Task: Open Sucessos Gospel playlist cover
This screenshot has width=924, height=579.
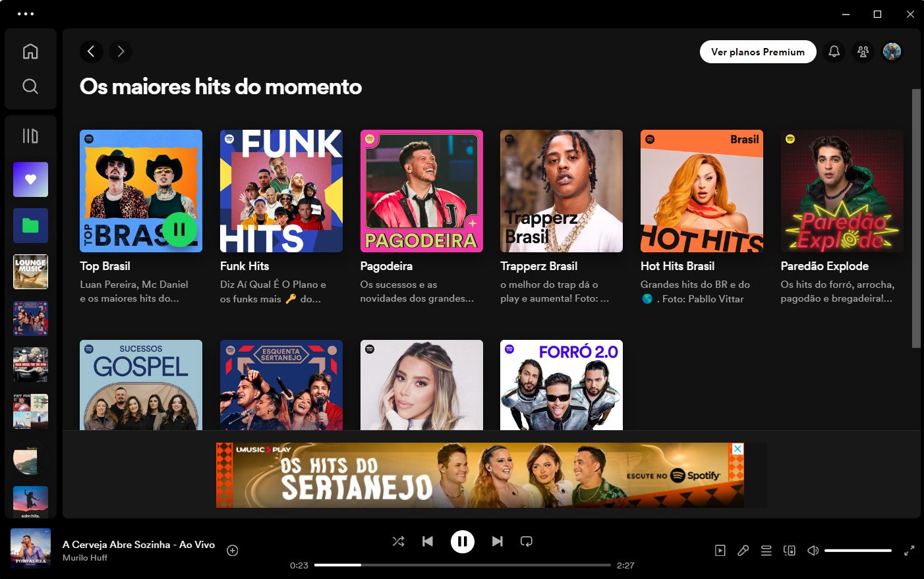Action: tap(141, 385)
